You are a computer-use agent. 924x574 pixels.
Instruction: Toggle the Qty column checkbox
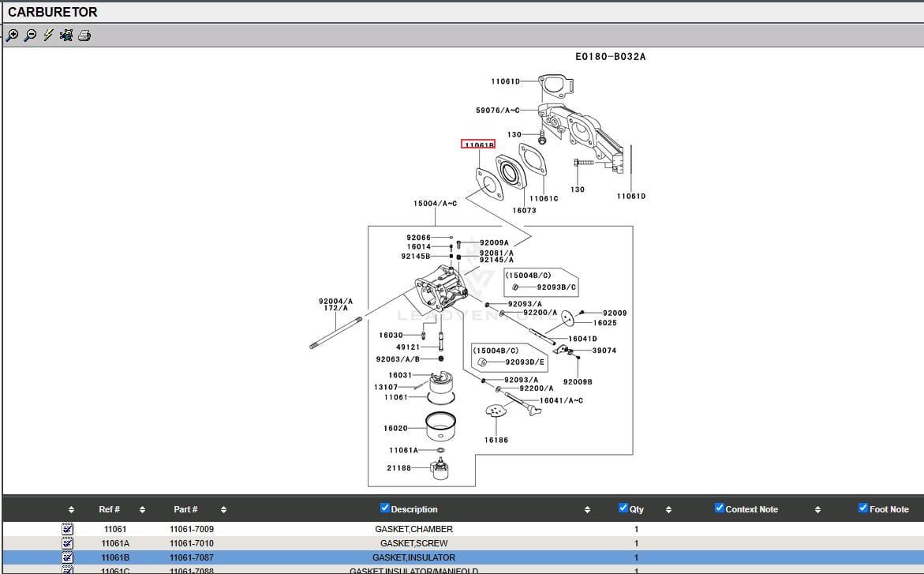[623, 508]
